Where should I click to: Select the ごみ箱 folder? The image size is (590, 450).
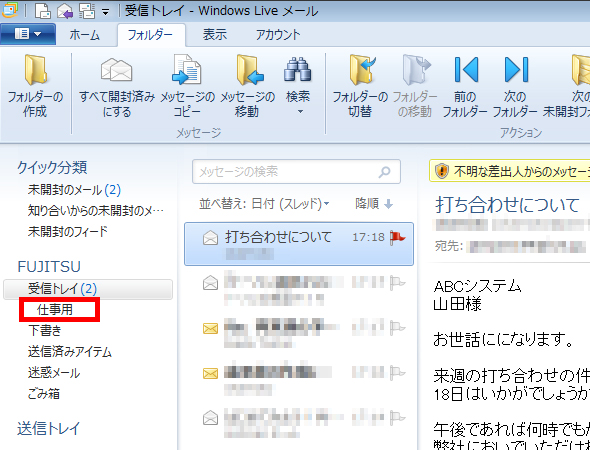coord(44,394)
